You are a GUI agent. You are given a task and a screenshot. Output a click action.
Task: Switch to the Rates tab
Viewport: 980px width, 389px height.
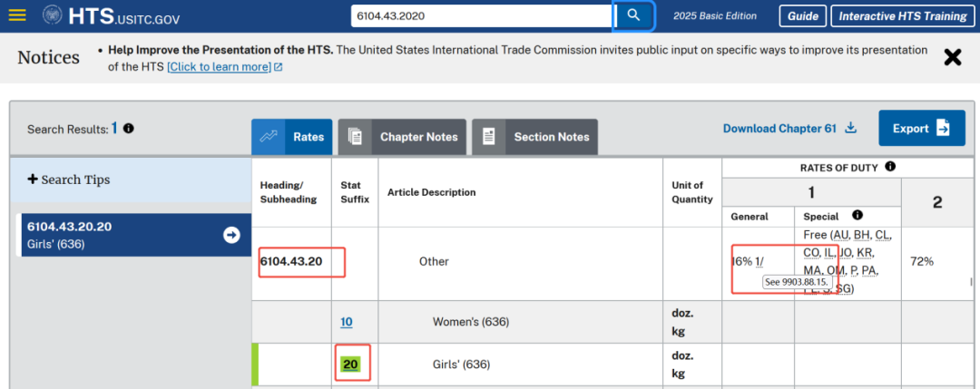click(x=292, y=137)
